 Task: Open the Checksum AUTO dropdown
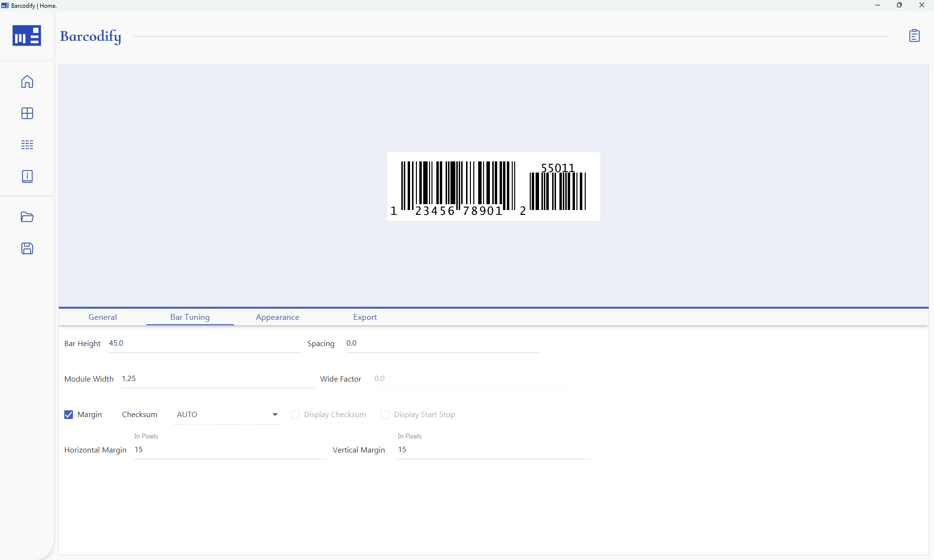click(x=226, y=415)
